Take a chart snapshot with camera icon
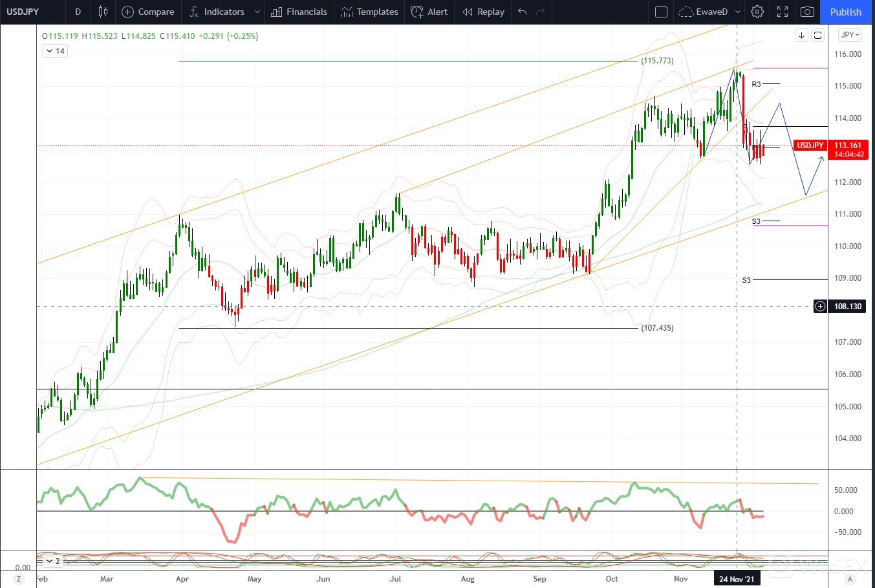The width and height of the screenshot is (875, 588). (807, 12)
